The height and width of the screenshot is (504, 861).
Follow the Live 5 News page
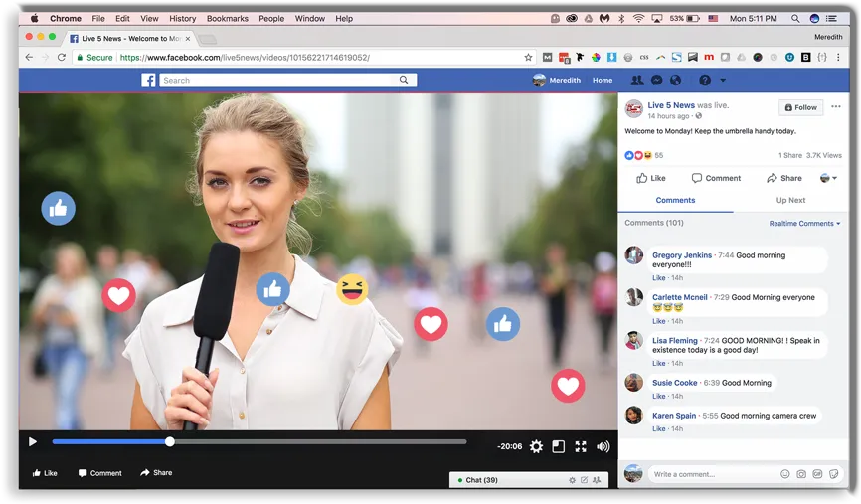(801, 107)
